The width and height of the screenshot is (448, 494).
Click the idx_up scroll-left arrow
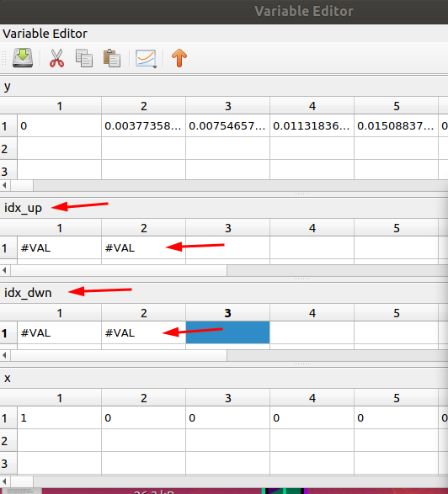(5, 270)
